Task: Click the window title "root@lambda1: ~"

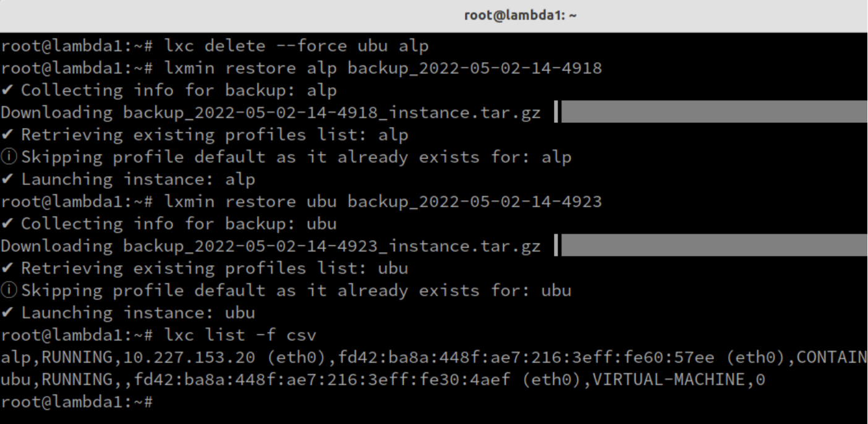Action: pyautogui.click(x=520, y=15)
